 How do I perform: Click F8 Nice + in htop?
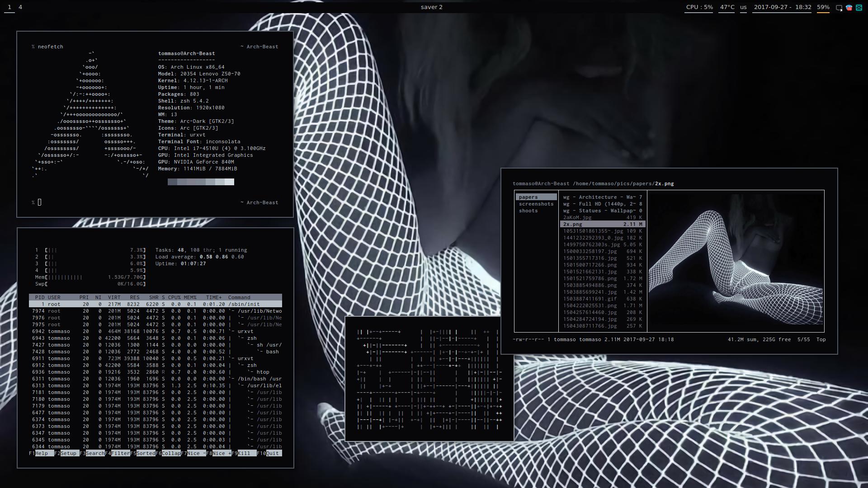219,453
